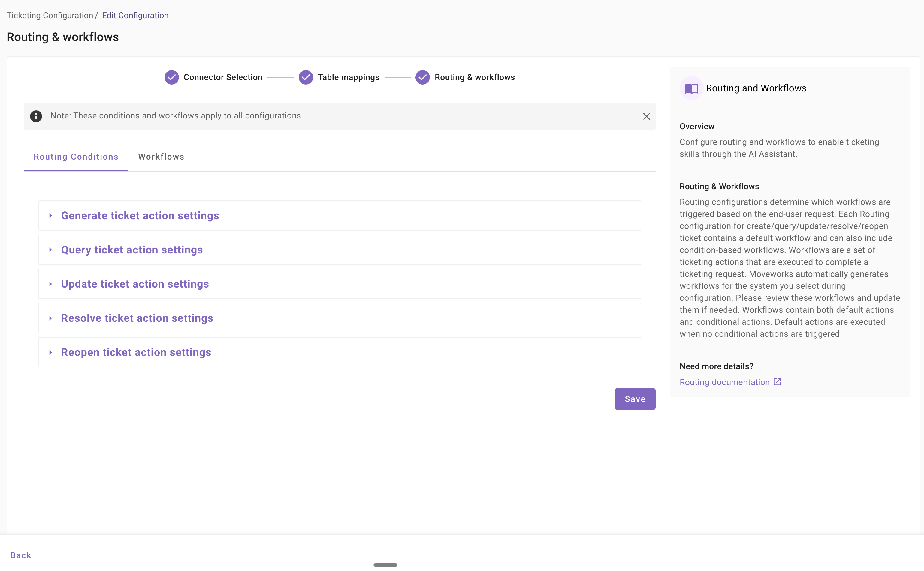Select the Routing Conditions tab

[76, 157]
